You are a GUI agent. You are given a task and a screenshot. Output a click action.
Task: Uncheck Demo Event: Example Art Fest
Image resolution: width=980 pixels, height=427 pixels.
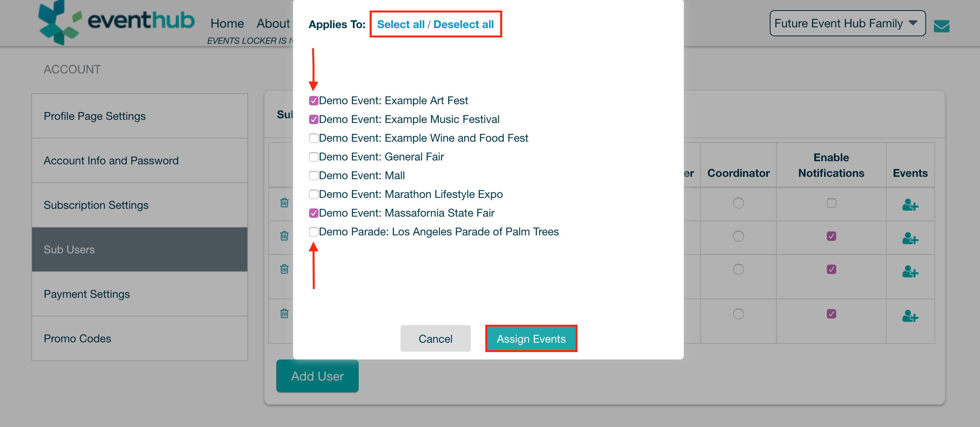tap(313, 101)
